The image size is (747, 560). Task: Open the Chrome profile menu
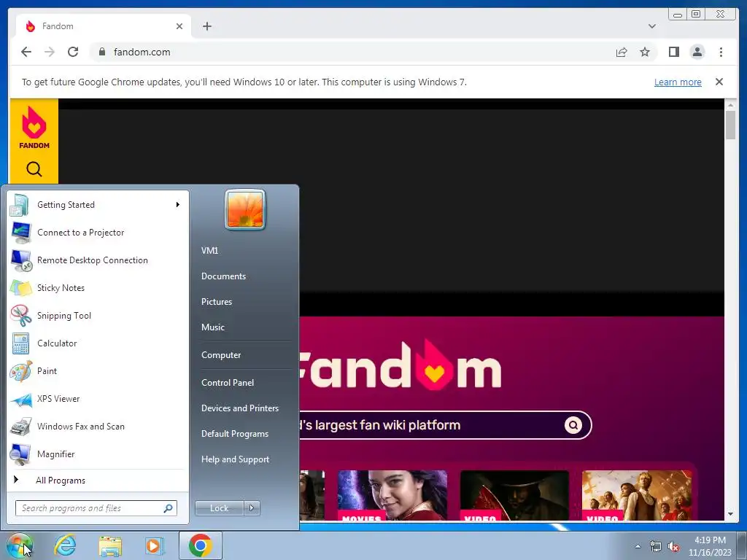point(697,52)
